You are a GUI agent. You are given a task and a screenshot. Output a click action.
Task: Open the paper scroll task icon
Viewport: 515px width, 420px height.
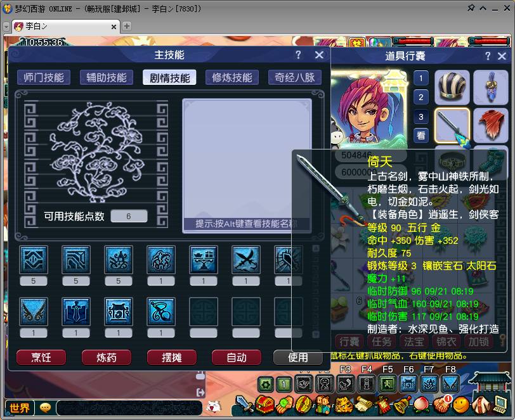click(363, 405)
